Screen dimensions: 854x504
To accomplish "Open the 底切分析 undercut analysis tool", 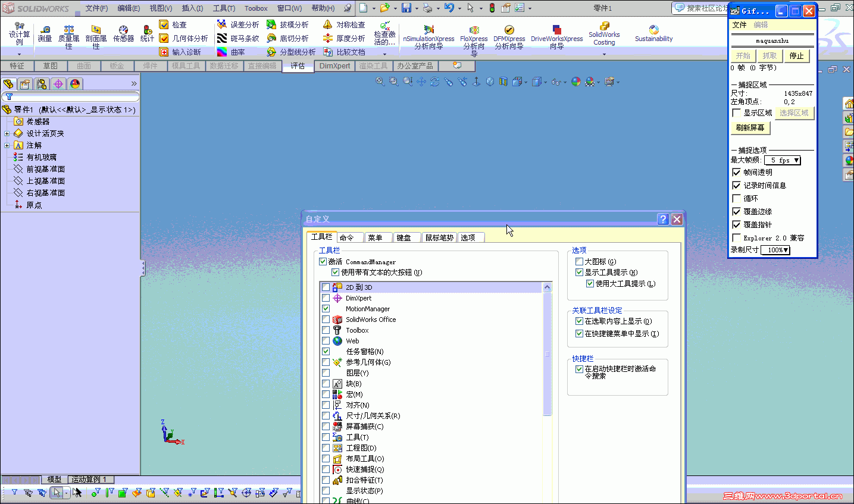I will (287, 38).
